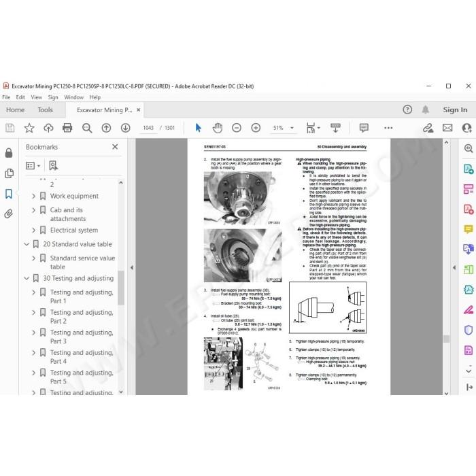Screen dimensions: 476x476
Task: Open the notifications bell
Action: (426, 109)
